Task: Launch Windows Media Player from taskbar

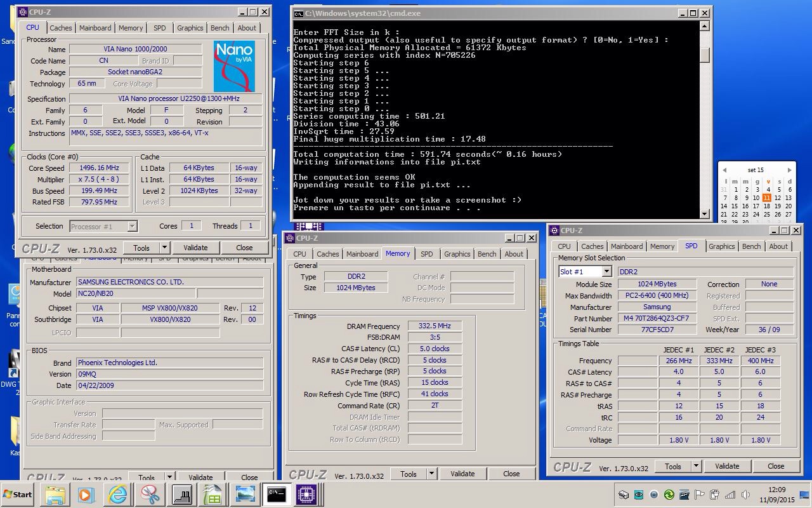Action: (x=86, y=495)
